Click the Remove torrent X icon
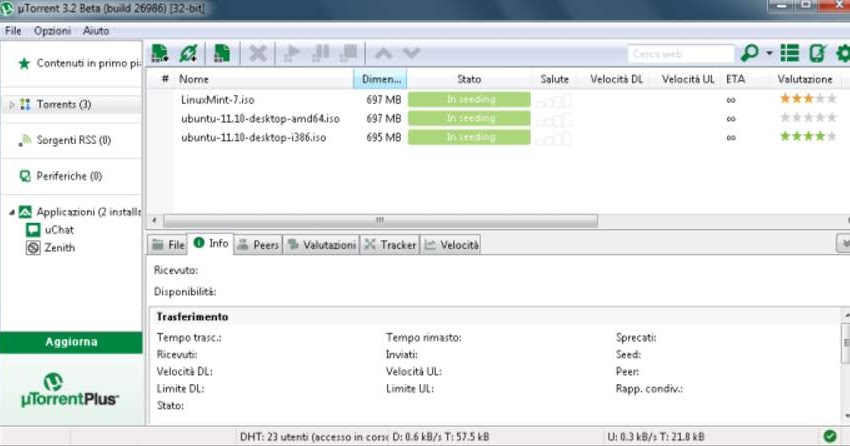Viewport: 850px width, 446px height. 257,53
